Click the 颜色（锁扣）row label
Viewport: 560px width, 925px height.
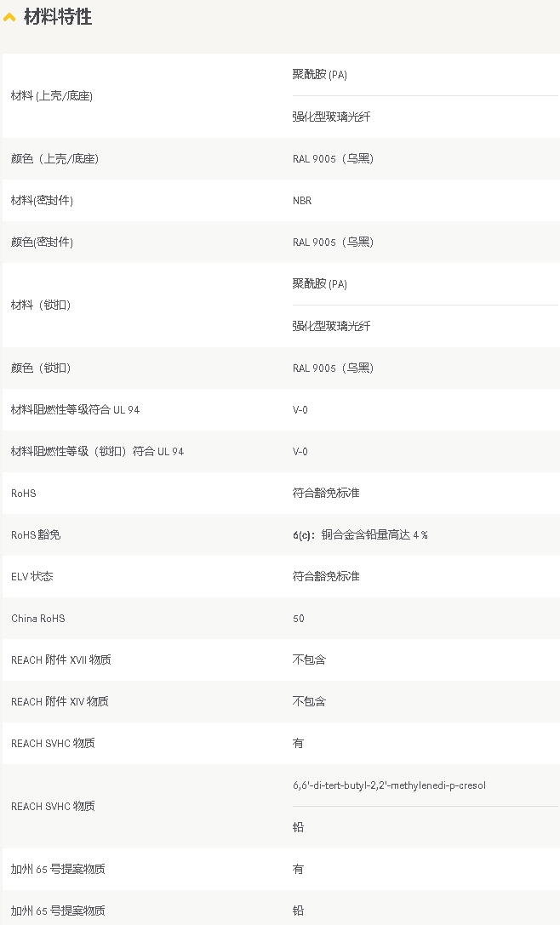click(x=41, y=368)
